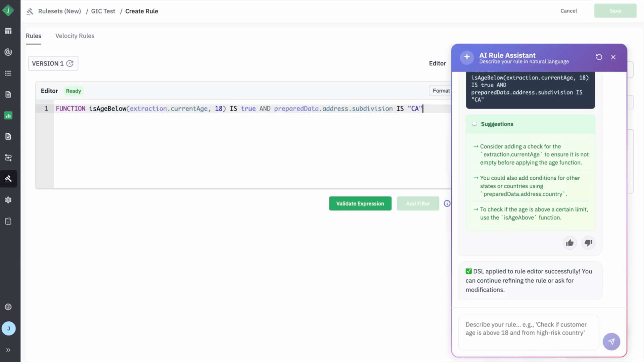
Task: Click the GIC Test breadcrumb link
Action: click(x=103, y=11)
